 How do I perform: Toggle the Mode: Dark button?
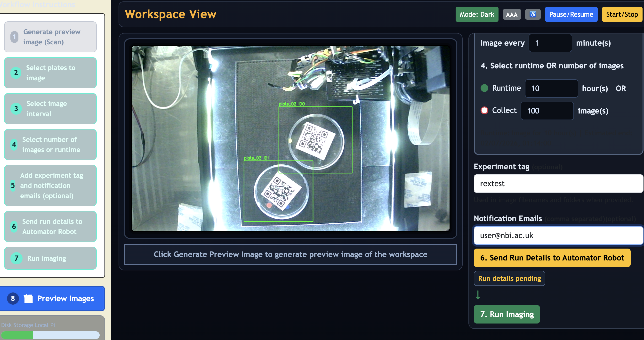(x=477, y=14)
